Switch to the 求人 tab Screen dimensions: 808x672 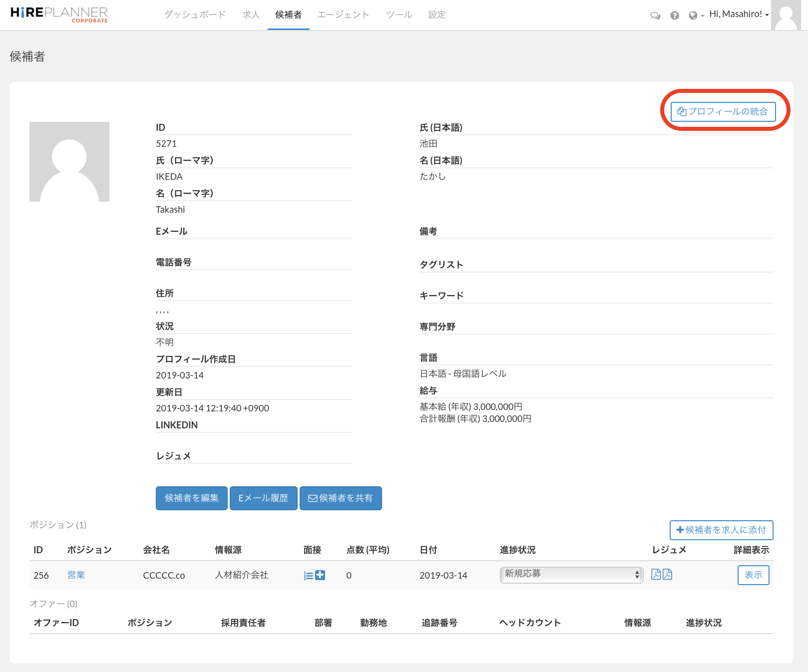[x=251, y=15]
